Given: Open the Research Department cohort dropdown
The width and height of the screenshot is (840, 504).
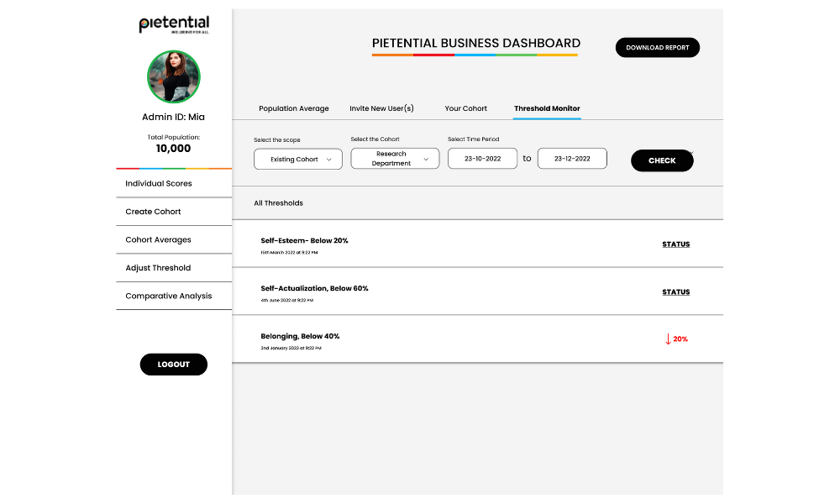Looking at the screenshot, I should click(x=395, y=159).
